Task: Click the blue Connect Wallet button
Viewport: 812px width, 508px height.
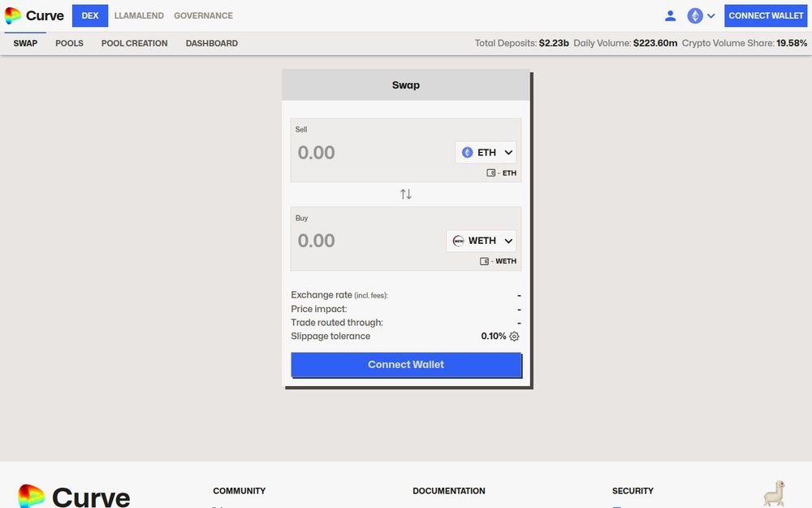Action: [x=406, y=364]
